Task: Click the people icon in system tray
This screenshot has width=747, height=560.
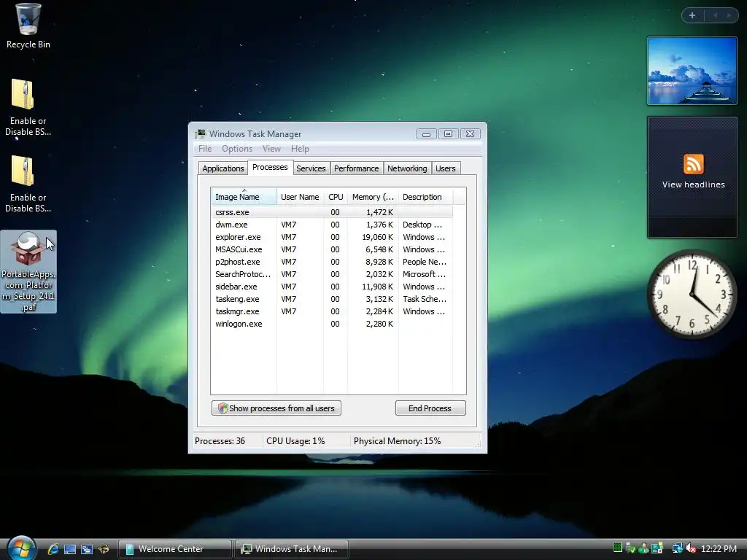Action: (x=643, y=548)
